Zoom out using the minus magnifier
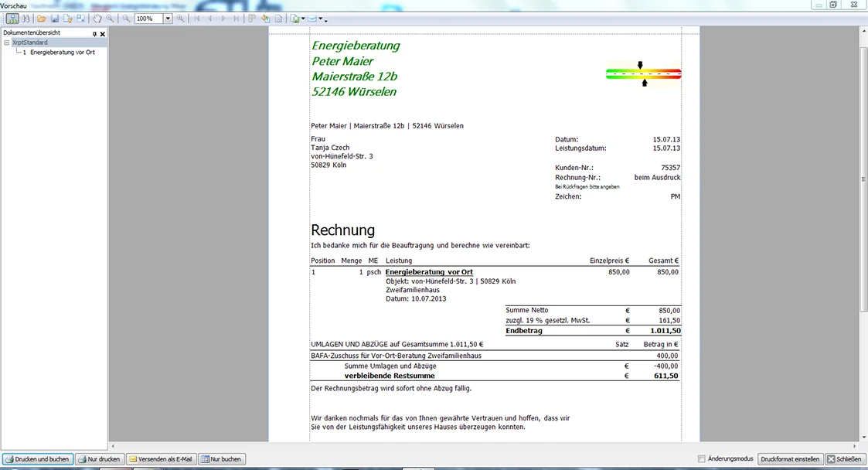868x470 pixels. pos(126,19)
